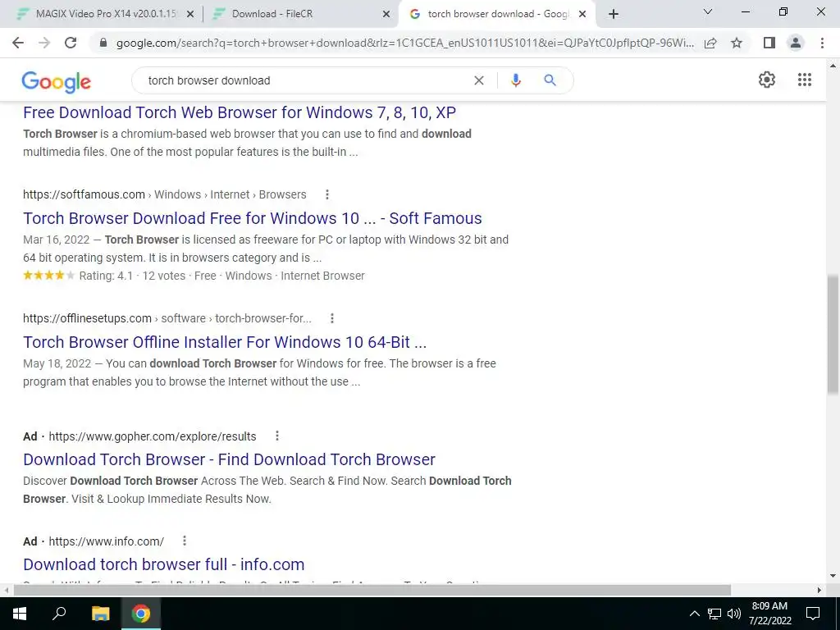Click the 'Rating: 4.1 · 12 votes' text

(132, 276)
